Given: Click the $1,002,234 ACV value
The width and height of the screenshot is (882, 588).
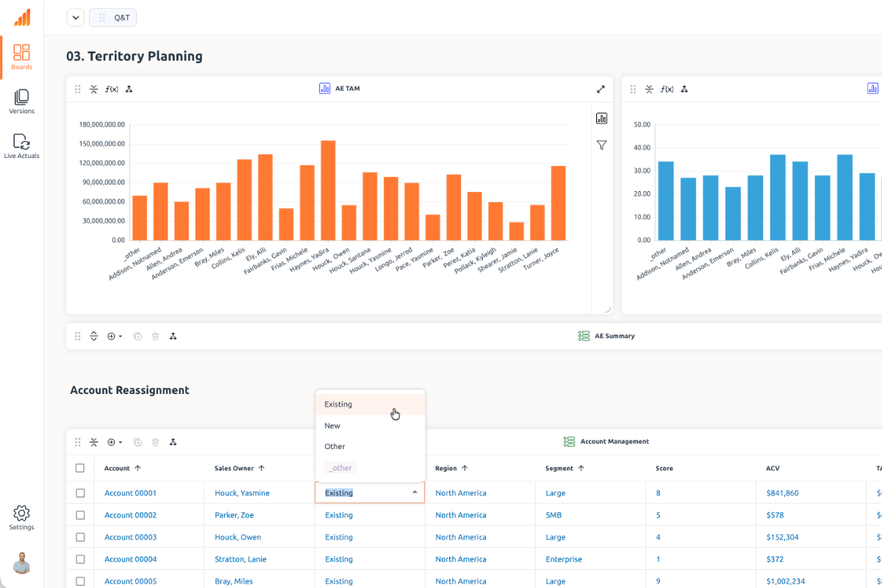Looking at the screenshot, I should 785,581.
